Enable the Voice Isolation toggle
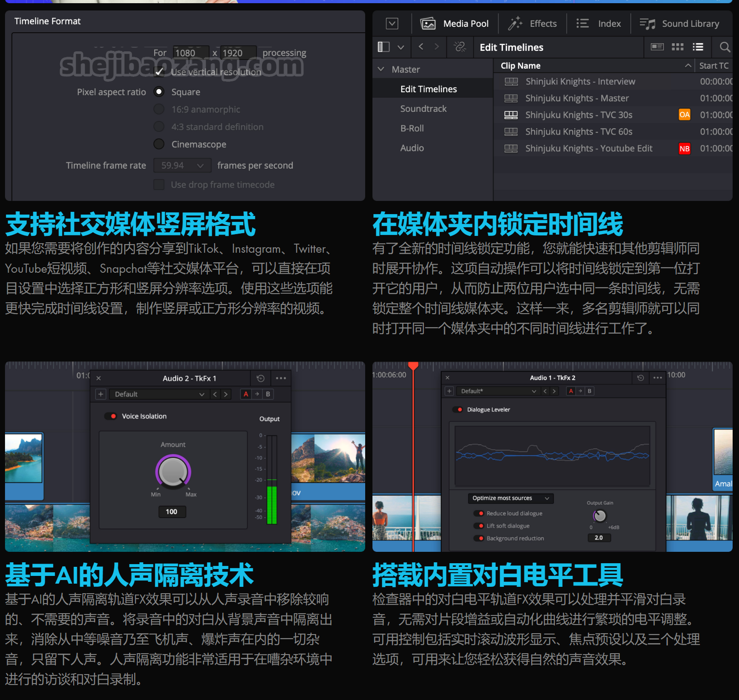The image size is (739, 700). [111, 416]
